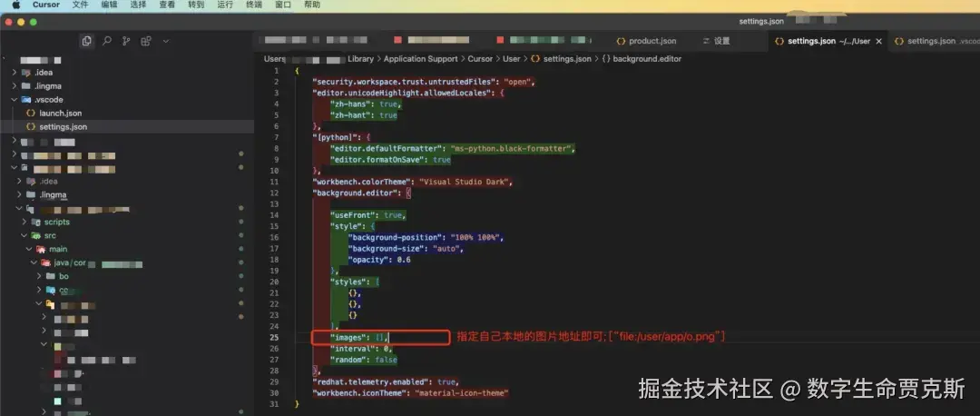Click the "editor.formatOnSave" key

[378, 160]
